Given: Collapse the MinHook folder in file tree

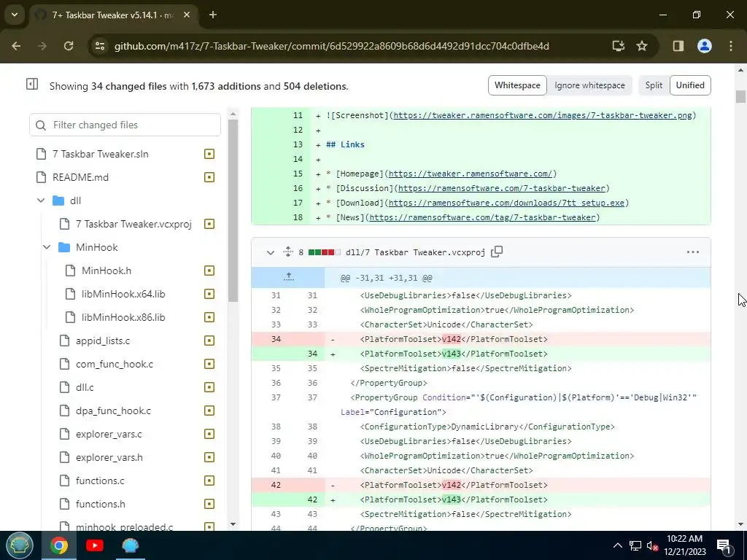Looking at the screenshot, I should 47,247.
